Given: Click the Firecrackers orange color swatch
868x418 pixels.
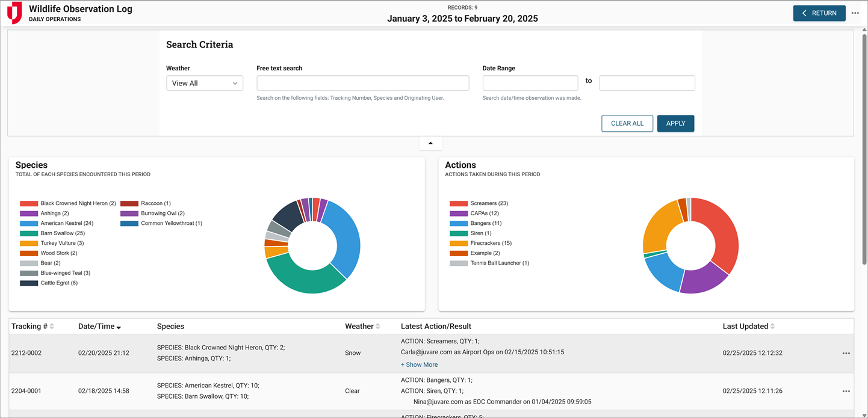Looking at the screenshot, I should (459, 243).
